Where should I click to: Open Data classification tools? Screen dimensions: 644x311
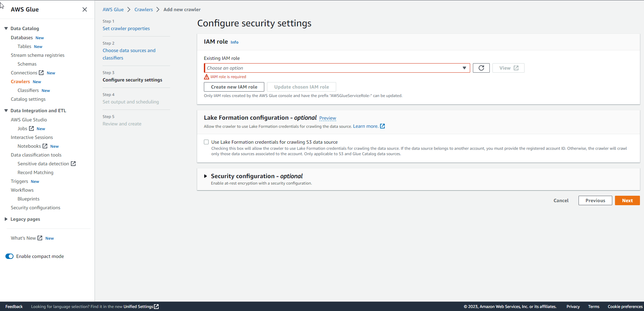click(36, 155)
